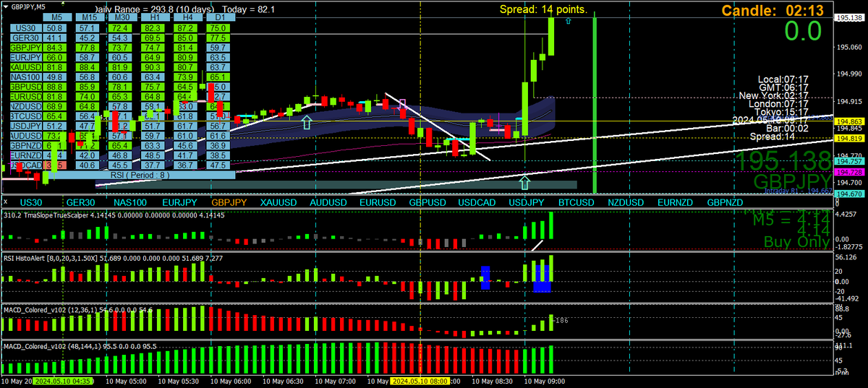
Task: Click the XAUUSD H1 value 90.3
Action: 152,66
